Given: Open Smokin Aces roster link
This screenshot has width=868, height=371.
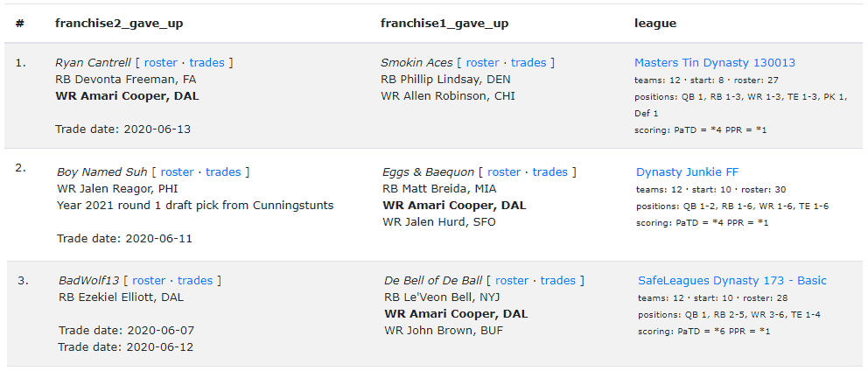Looking at the screenshot, I should coord(483,63).
